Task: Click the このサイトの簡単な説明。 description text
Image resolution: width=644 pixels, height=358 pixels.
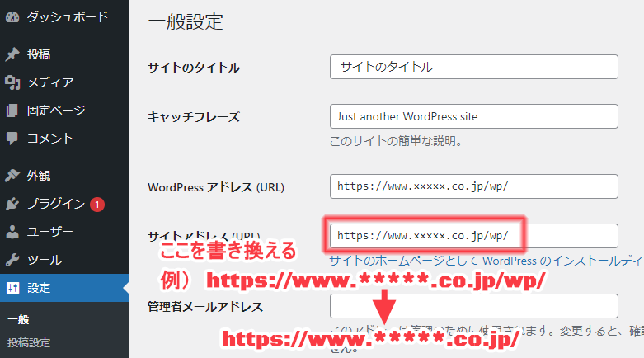Action: (397, 141)
